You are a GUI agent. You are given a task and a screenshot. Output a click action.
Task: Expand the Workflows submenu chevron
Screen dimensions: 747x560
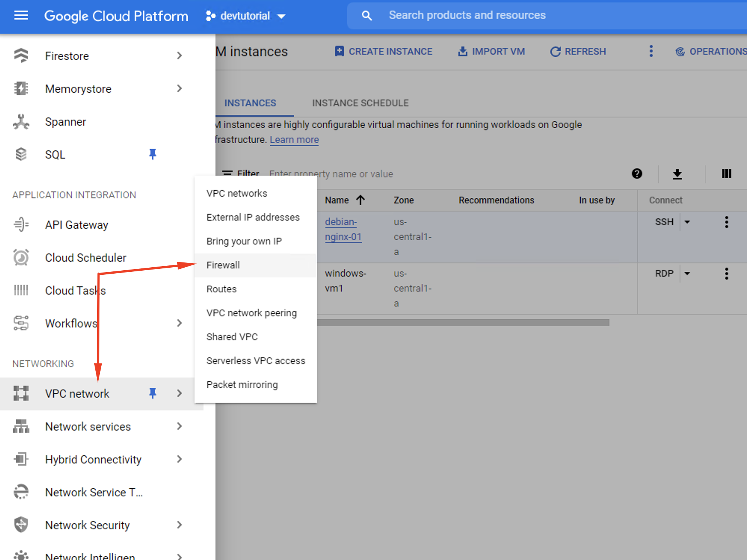click(x=179, y=323)
